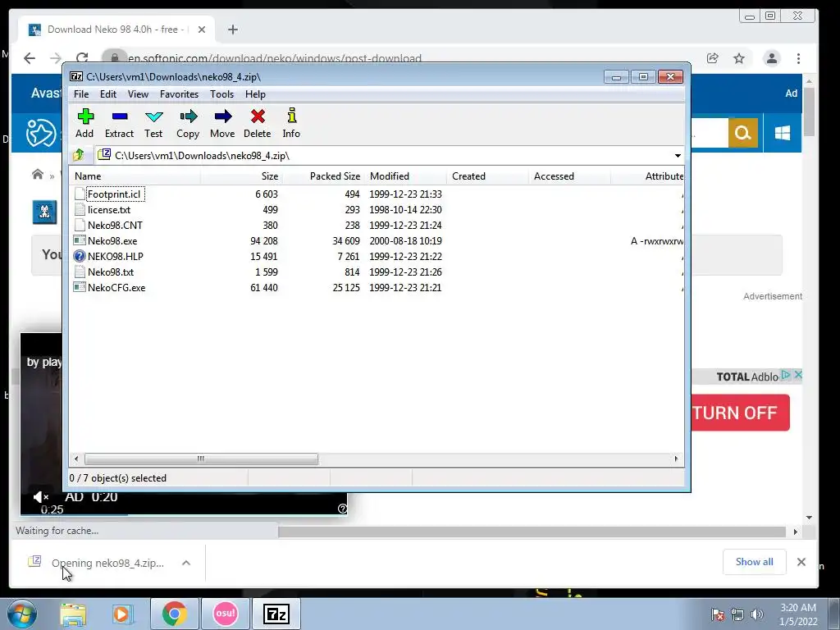Select the NEKO98.HLP help file icon

tap(80, 256)
